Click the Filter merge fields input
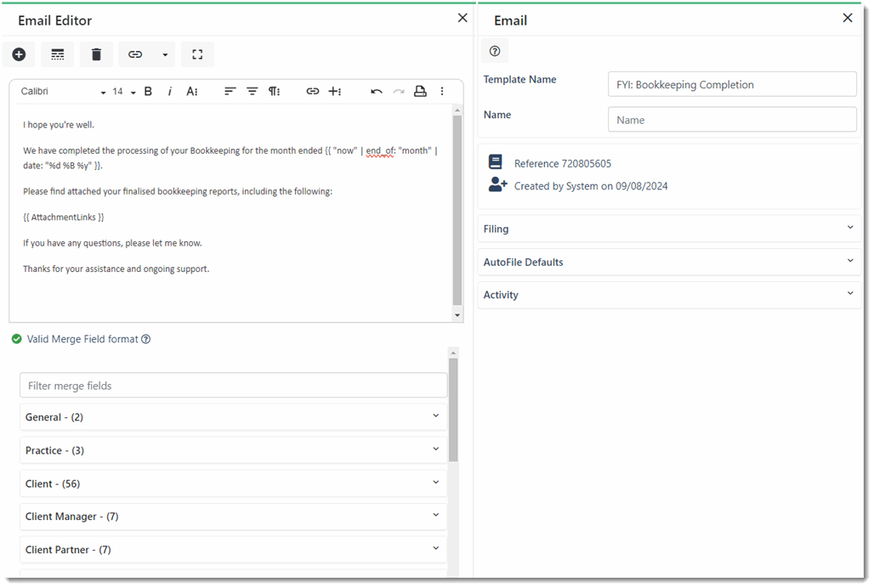The image size is (874, 588). tap(234, 385)
